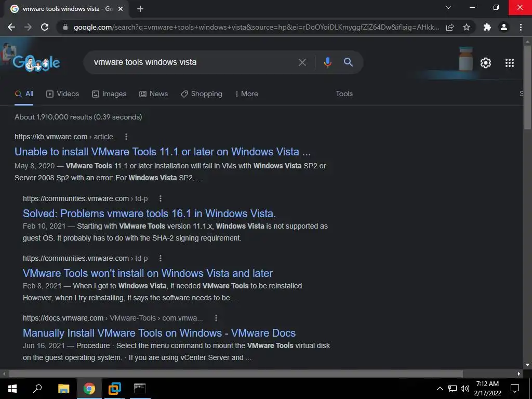The height and width of the screenshot is (399, 532).
Task: View site information padlock icon
Action: 65,27
